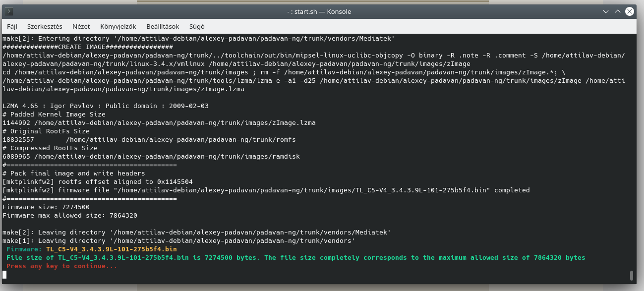
Task: Click the '#############CREATE IMAGE' header line
Action: click(88, 47)
